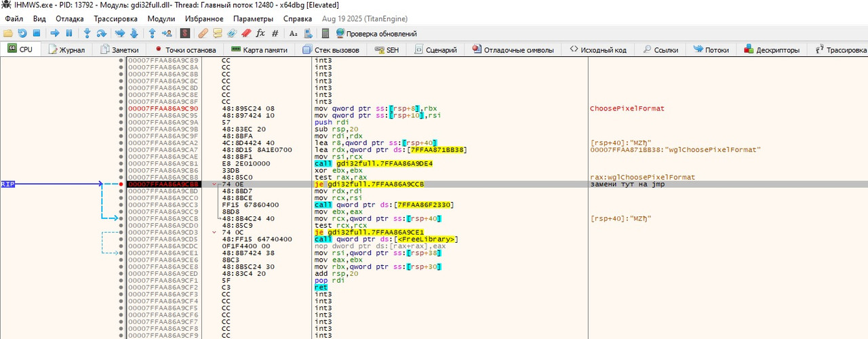Click the Step Over icon
Viewport: 868px width, 339px height.
coord(101,33)
